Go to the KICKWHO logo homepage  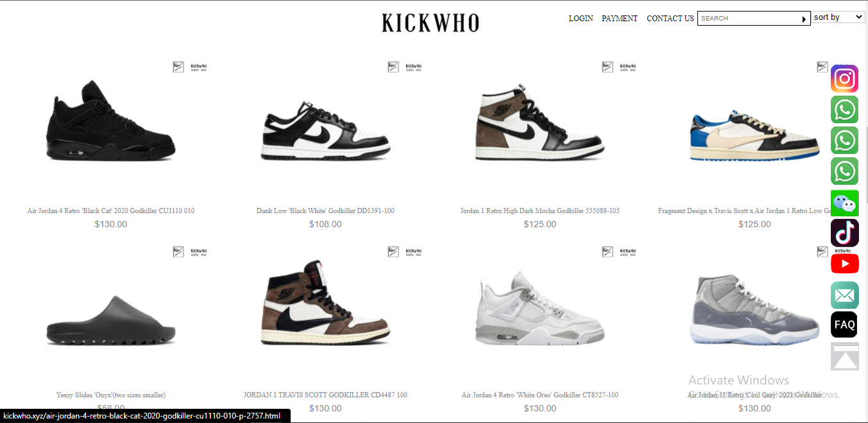point(430,23)
